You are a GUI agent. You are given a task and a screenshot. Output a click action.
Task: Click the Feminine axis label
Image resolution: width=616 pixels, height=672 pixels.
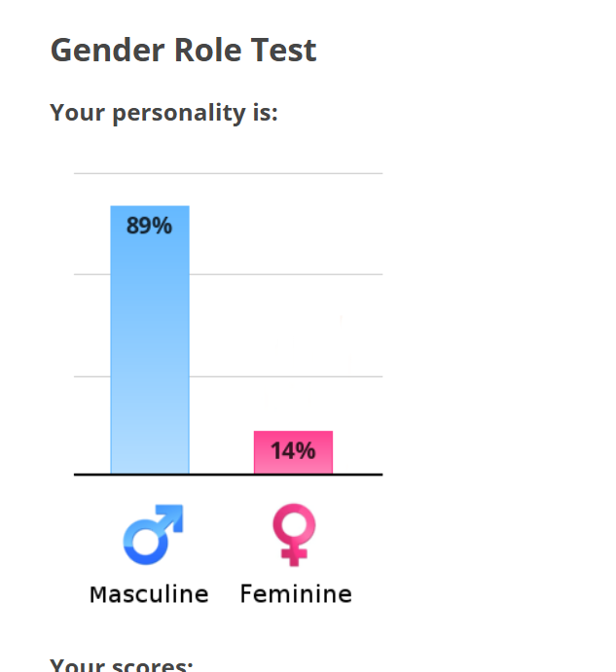tap(296, 594)
